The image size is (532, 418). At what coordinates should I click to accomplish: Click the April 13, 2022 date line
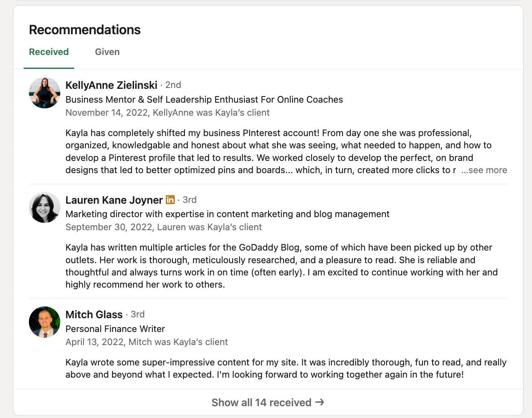pyautogui.click(x=147, y=342)
